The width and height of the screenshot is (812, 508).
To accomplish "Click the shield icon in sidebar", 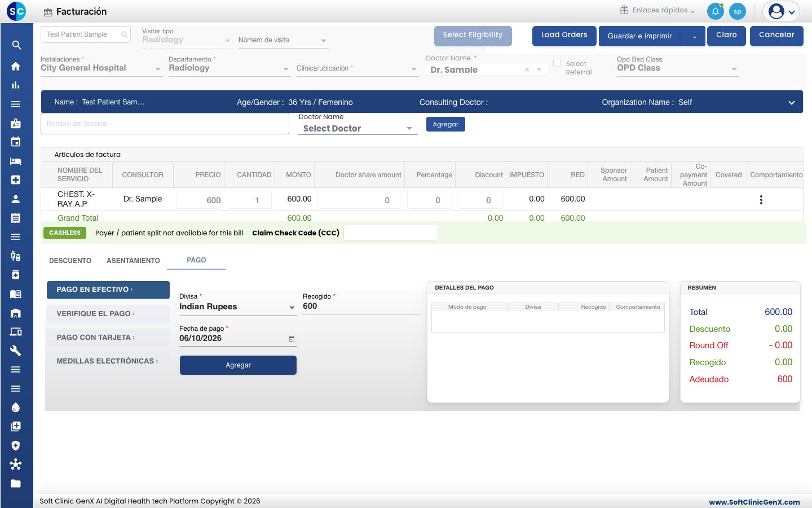I will click(16, 445).
